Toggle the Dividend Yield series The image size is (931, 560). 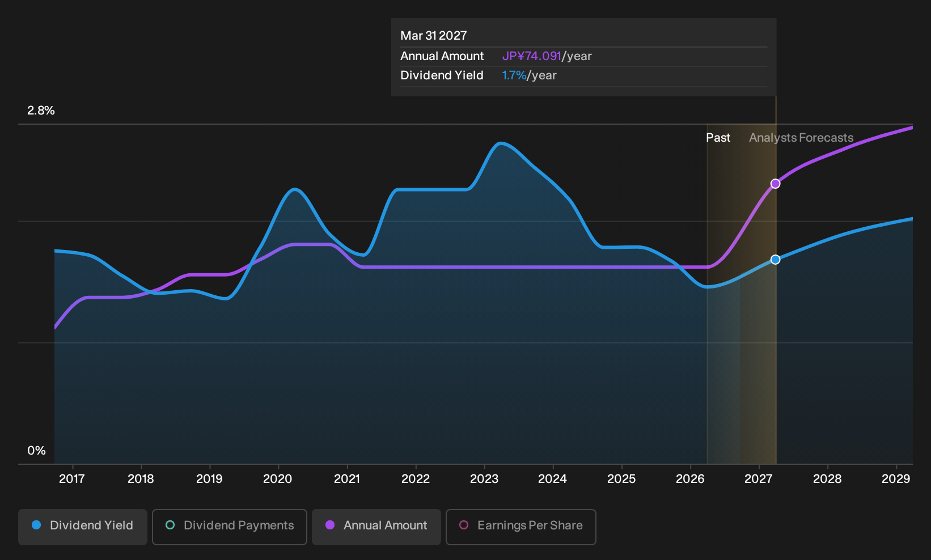coord(83,527)
